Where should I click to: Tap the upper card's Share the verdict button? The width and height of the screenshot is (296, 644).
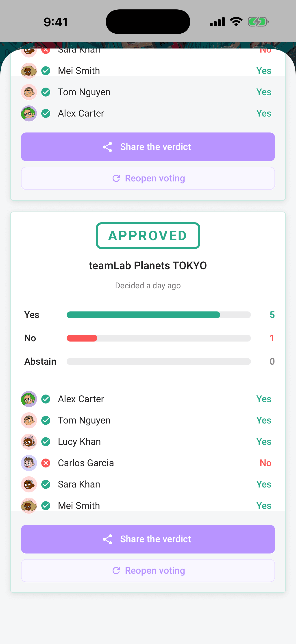click(148, 147)
